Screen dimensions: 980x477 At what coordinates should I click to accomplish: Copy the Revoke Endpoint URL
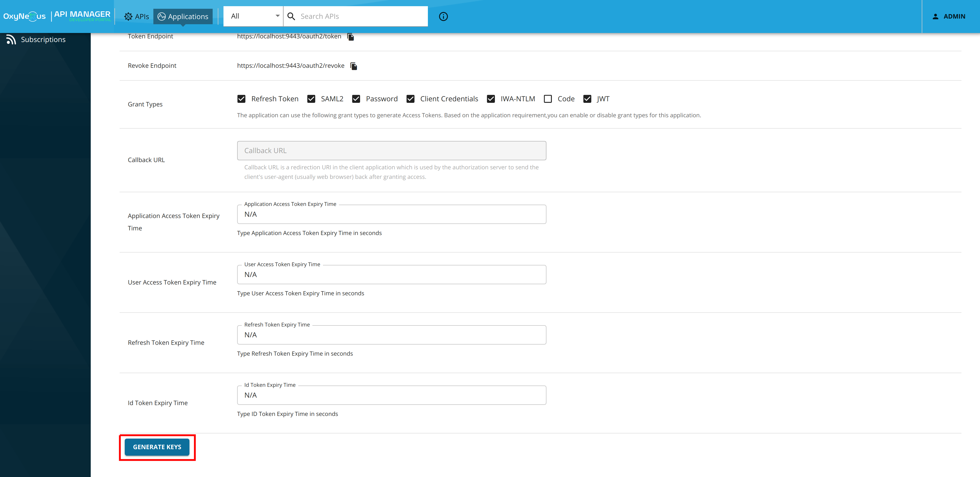coord(353,66)
